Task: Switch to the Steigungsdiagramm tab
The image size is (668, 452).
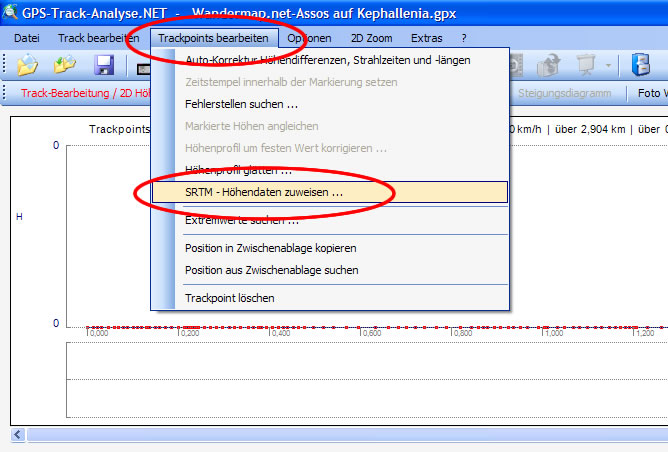Action: point(565,94)
